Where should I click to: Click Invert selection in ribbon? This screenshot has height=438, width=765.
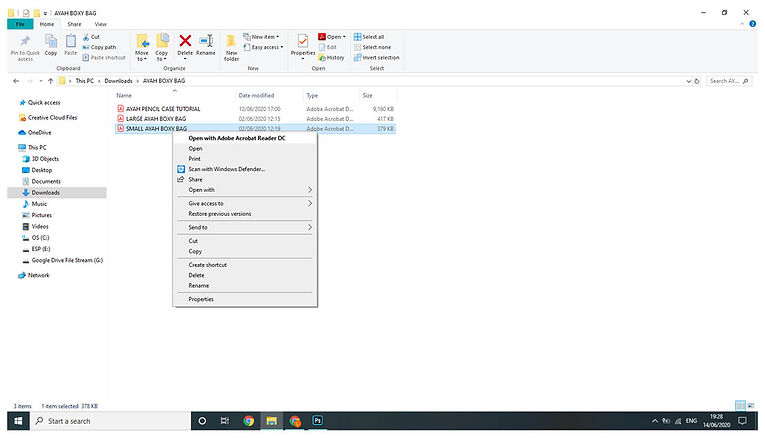(377, 58)
